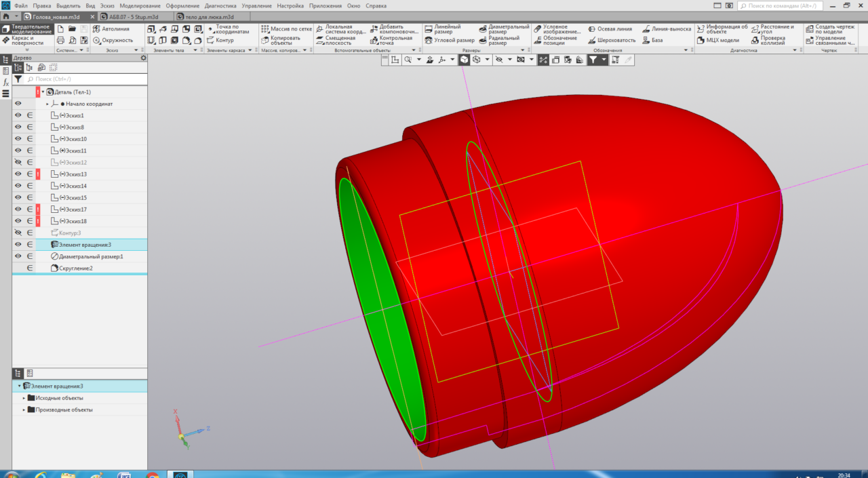This screenshot has width=868, height=478.
Task: Toggle visibility of Эскиз:8
Action: click(18, 127)
